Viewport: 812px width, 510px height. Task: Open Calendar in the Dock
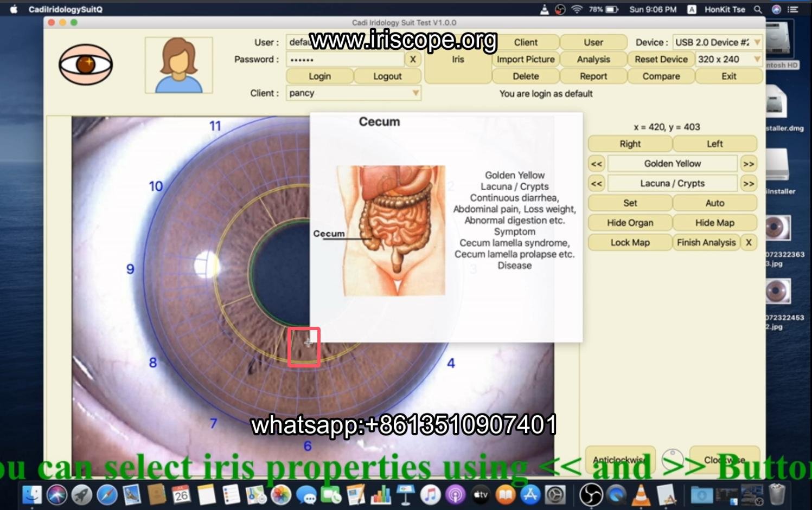tap(182, 494)
